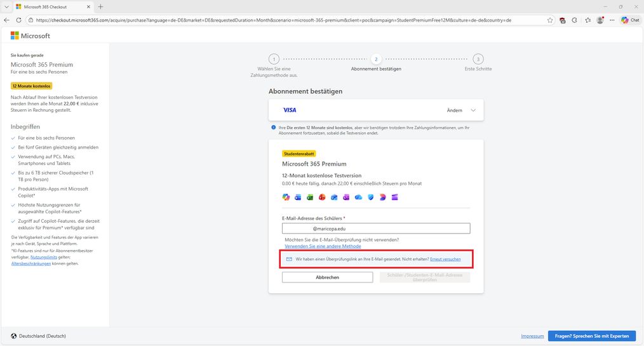Click the envelope icon in verification notice

[x=289, y=260]
